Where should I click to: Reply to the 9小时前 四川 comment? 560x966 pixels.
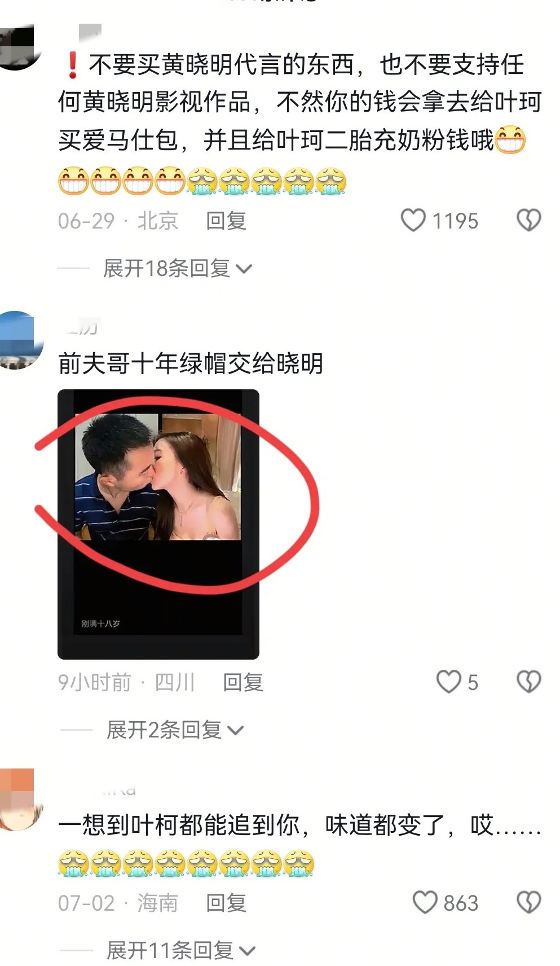(243, 682)
